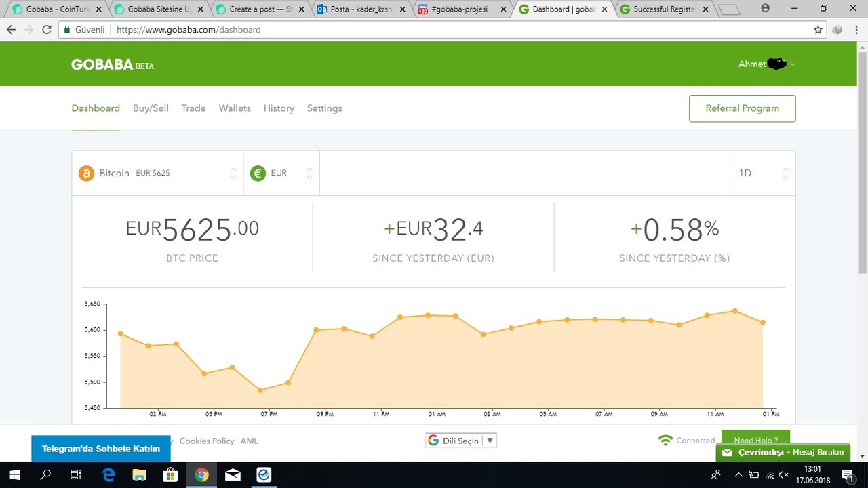
Task: Expand the Bitcoin coin selector dropdown
Action: pyautogui.click(x=233, y=174)
